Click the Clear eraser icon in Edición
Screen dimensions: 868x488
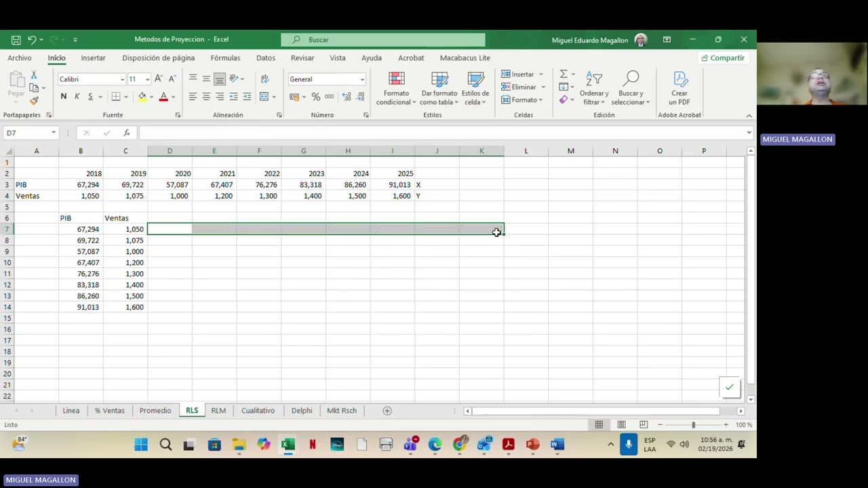[564, 100]
